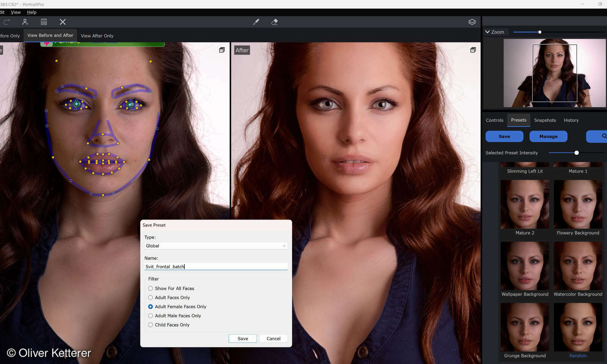Apply the Flowery Background preset thumbnail
Image resolution: width=607 pixels, height=364 pixels.
point(578,204)
